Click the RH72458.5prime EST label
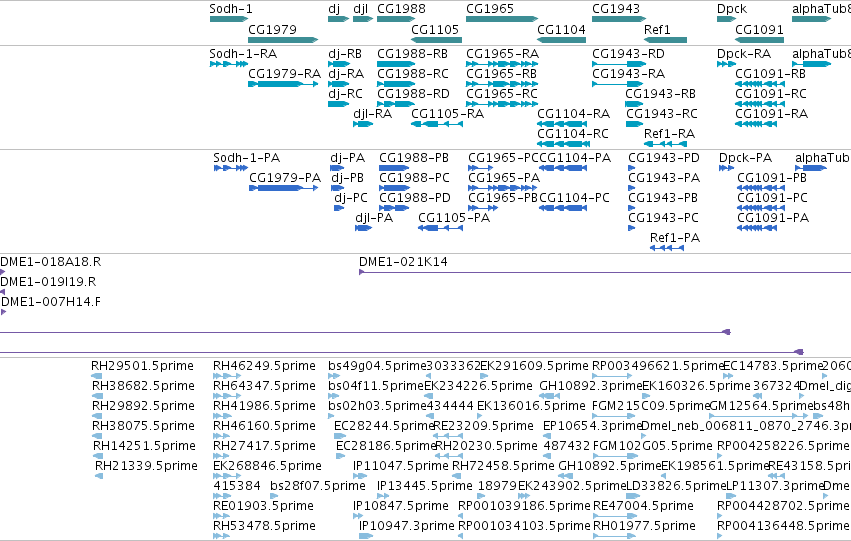Viewport: 851px width, 541px height. point(503,466)
